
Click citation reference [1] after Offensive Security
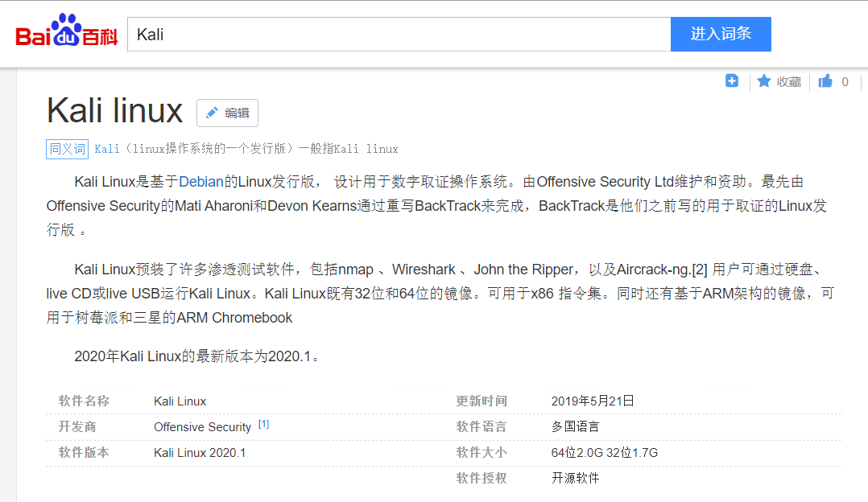pyautogui.click(x=263, y=423)
